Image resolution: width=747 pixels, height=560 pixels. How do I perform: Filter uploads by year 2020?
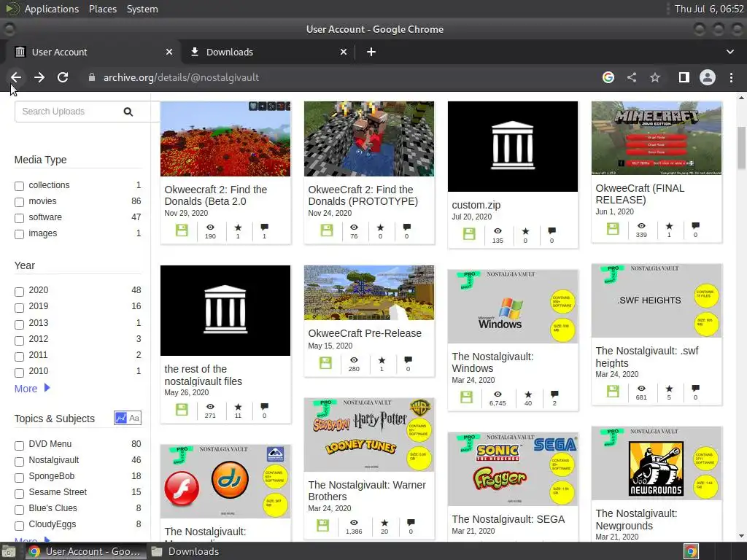(20, 292)
